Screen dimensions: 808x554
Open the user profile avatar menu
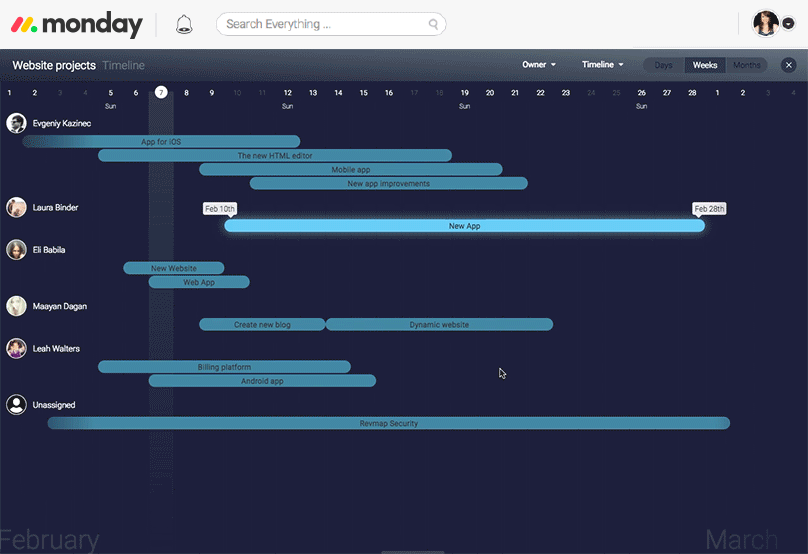tap(765, 24)
